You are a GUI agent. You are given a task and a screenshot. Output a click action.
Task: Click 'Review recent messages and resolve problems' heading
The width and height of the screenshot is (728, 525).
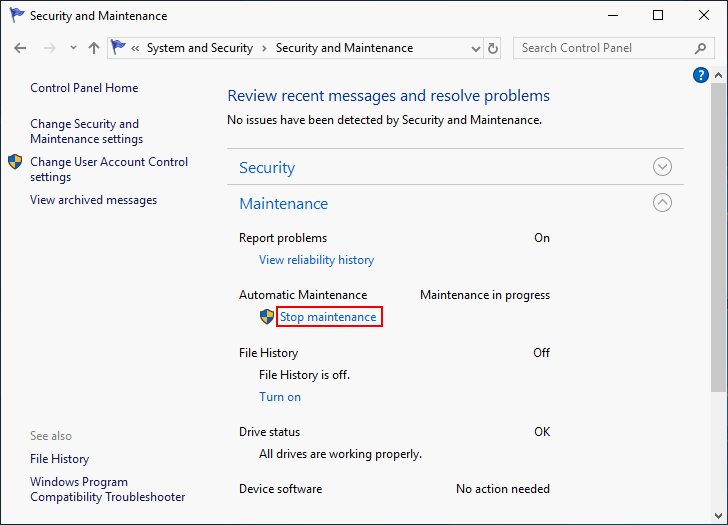tap(389, 96)
